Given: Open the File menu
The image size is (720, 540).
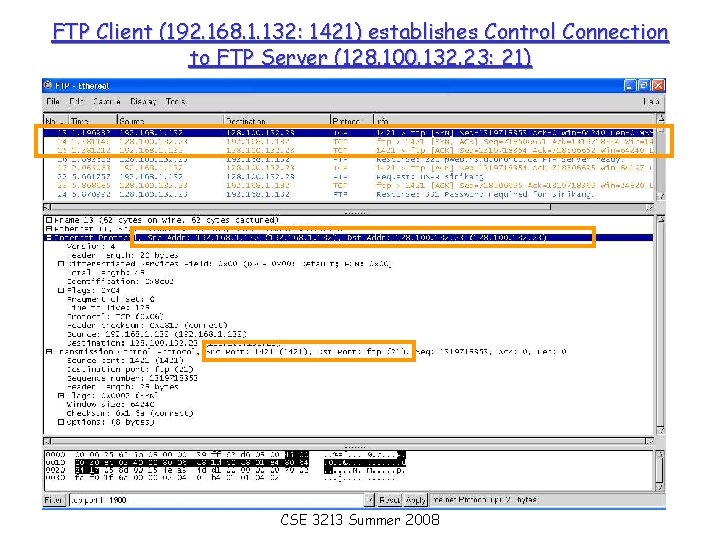Looking at the screenshot, I should pyautogui.click(x=53, y=101).
